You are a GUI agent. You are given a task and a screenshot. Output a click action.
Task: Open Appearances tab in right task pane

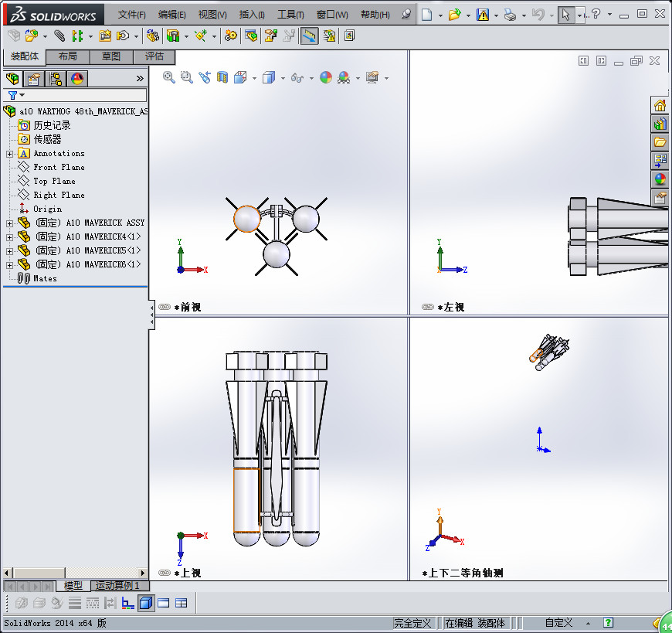[x=660, y=179]
